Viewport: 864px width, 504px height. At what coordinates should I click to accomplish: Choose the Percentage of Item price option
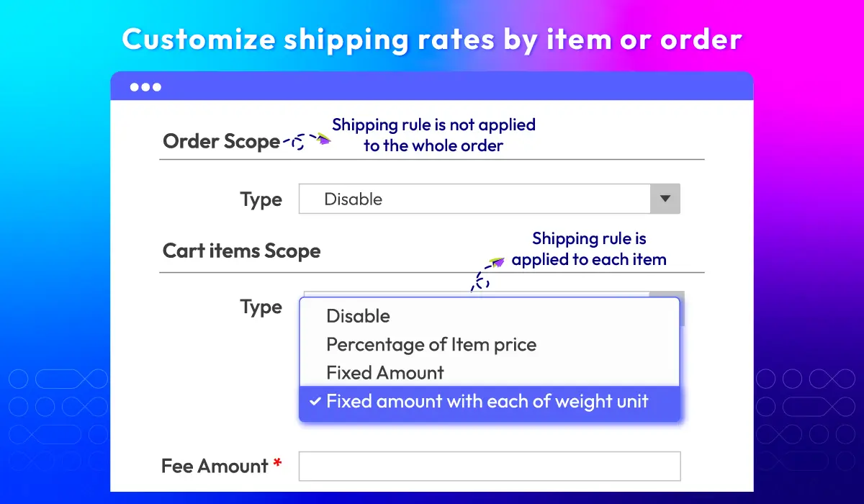pos(431,345)
